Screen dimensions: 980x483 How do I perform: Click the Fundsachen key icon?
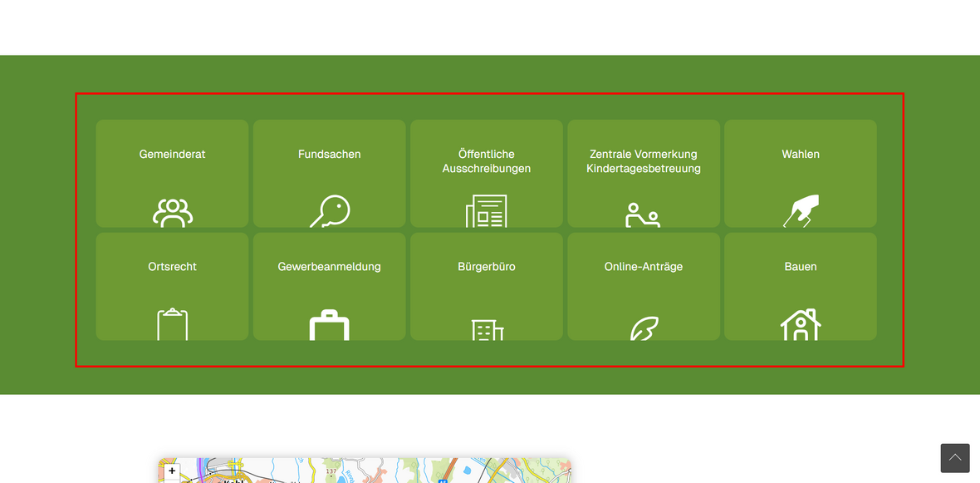tap(329, 211)
